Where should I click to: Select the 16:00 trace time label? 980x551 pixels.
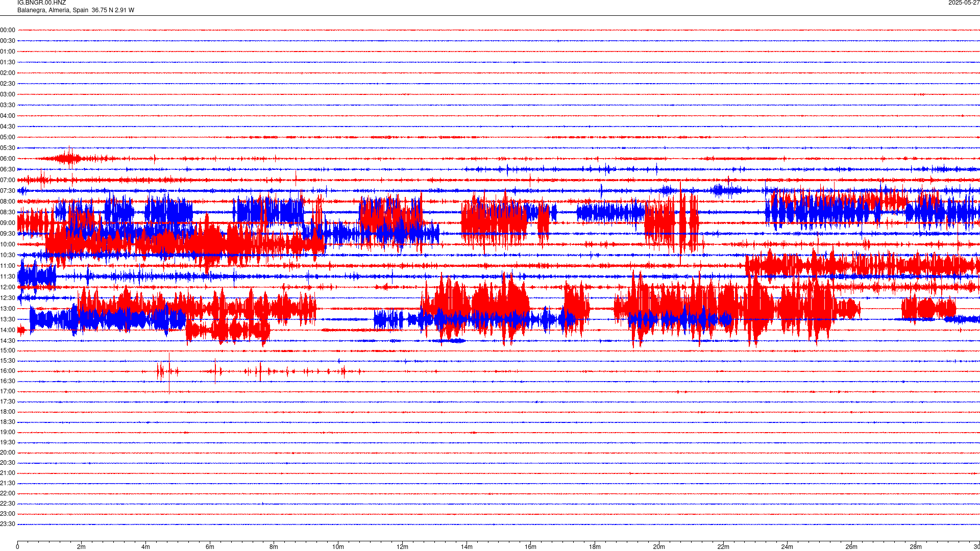coord(8,371)
